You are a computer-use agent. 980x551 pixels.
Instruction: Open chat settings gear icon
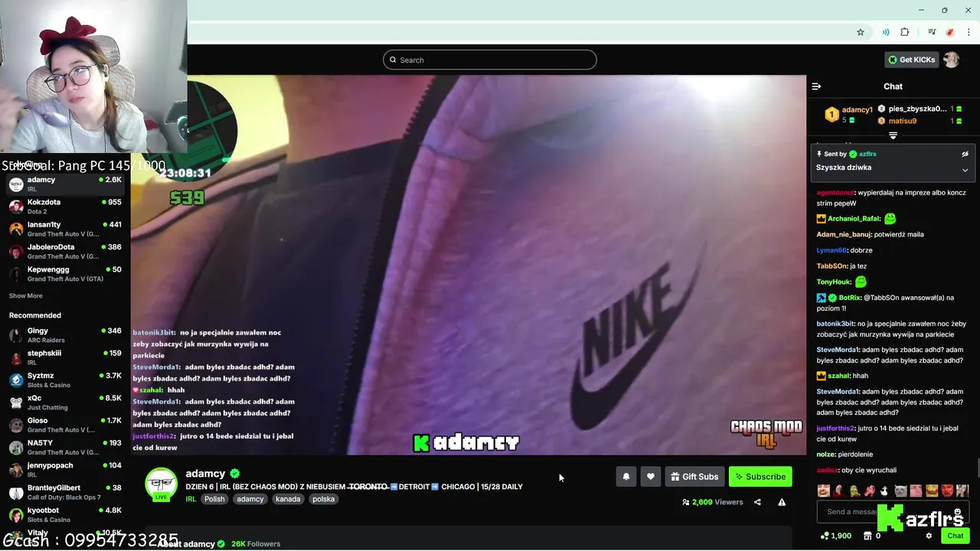[x=929, y=536]
